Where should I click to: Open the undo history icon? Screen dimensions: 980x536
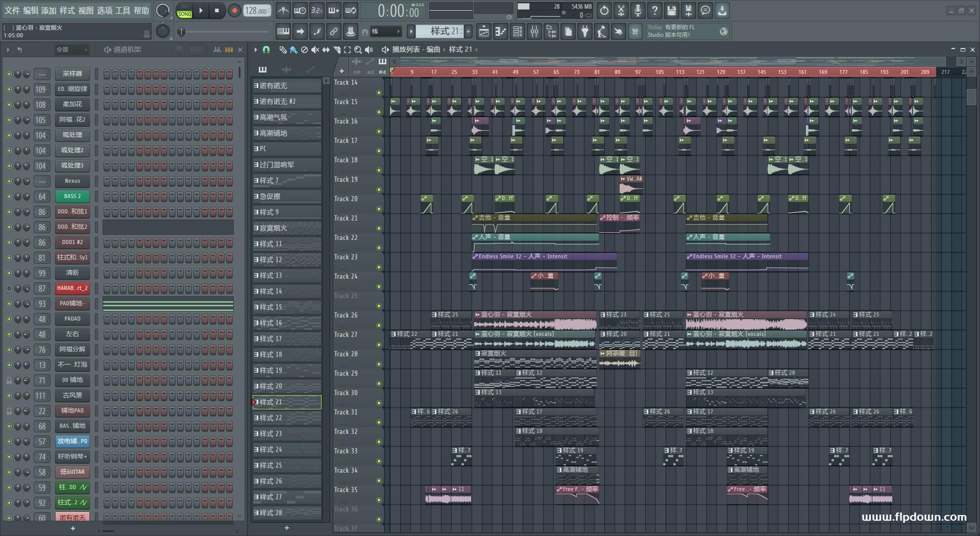pyautogui.click(x=604, y=10)
